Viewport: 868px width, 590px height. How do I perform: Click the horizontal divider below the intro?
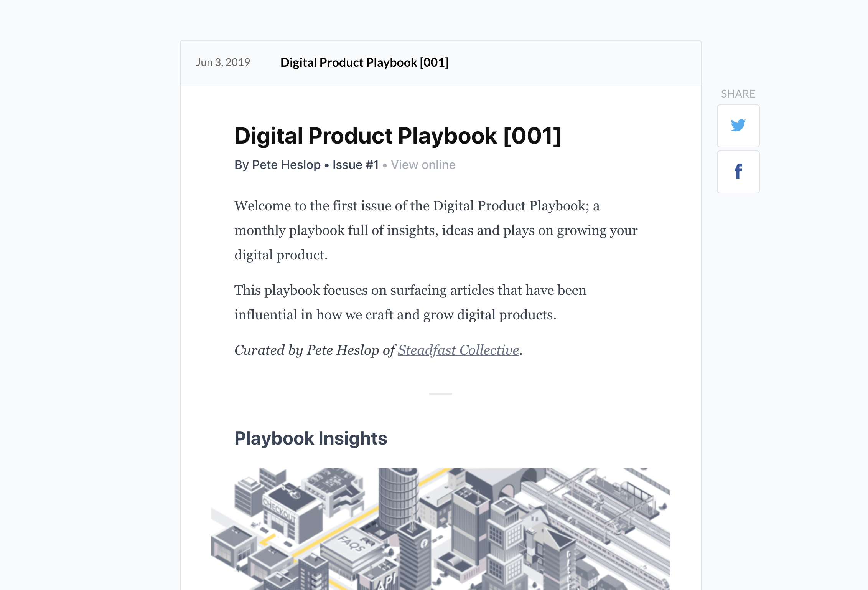pos(440,393)
